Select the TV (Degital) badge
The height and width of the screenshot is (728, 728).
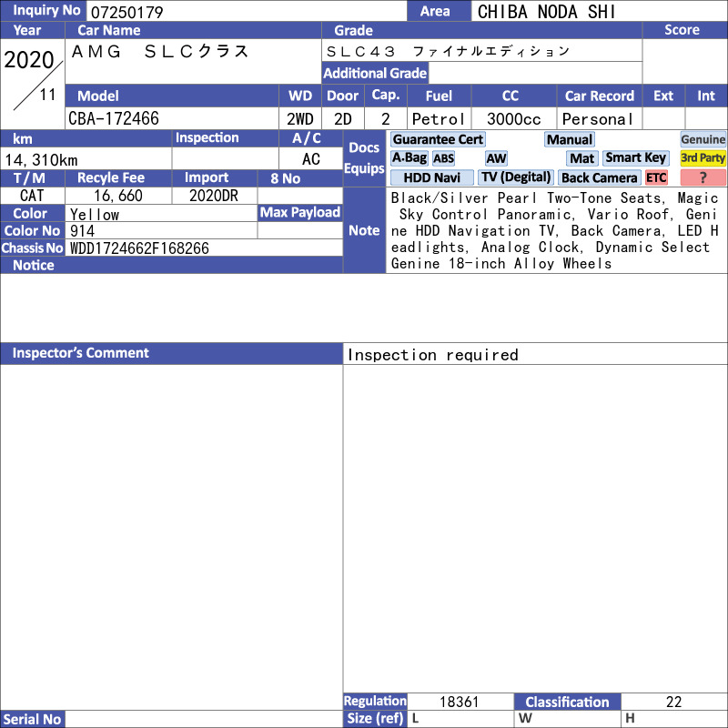pyautogui.click(x=516, y=177)
